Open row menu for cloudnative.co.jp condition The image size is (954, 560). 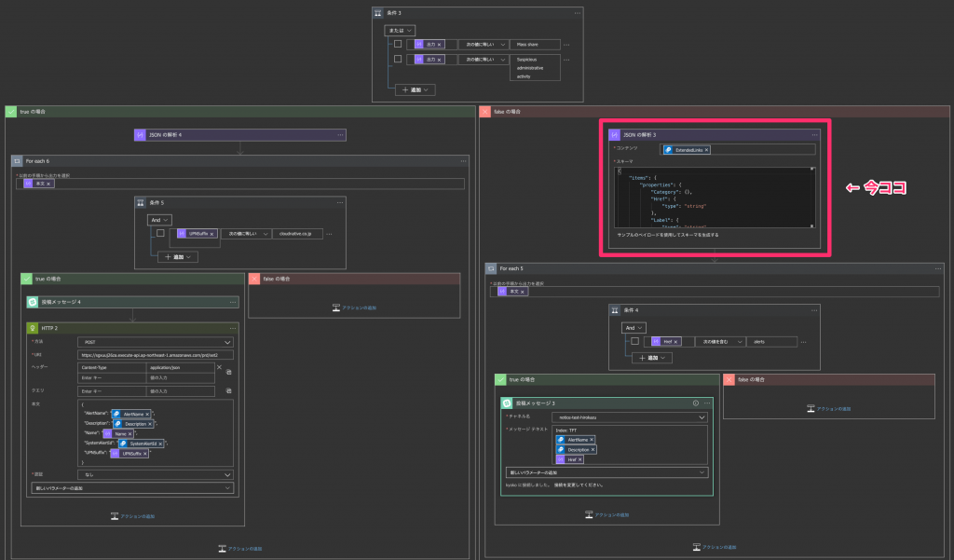click(x=329, y=234)
